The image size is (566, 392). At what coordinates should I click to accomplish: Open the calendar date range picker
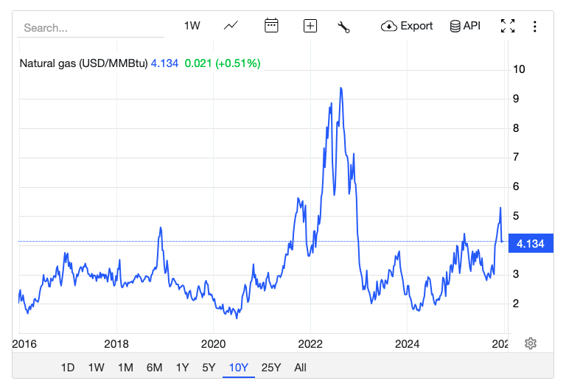[271, 26]
